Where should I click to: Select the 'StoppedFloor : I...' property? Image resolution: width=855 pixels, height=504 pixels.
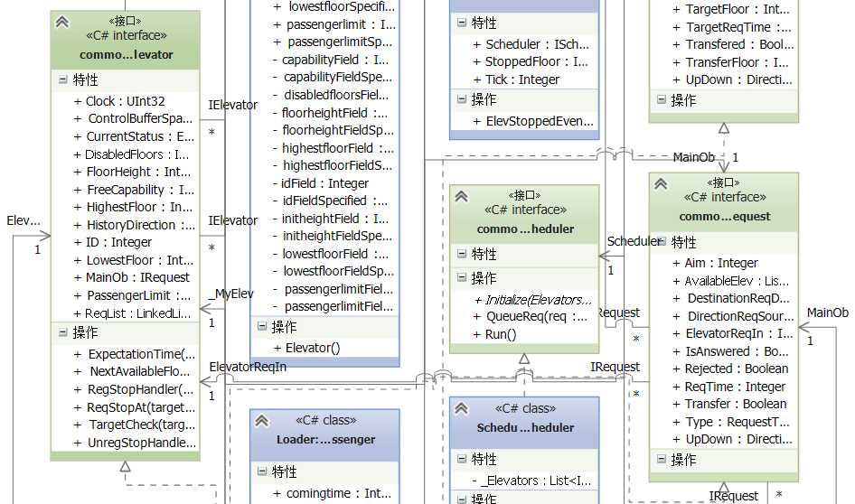[x=531, y=61]
